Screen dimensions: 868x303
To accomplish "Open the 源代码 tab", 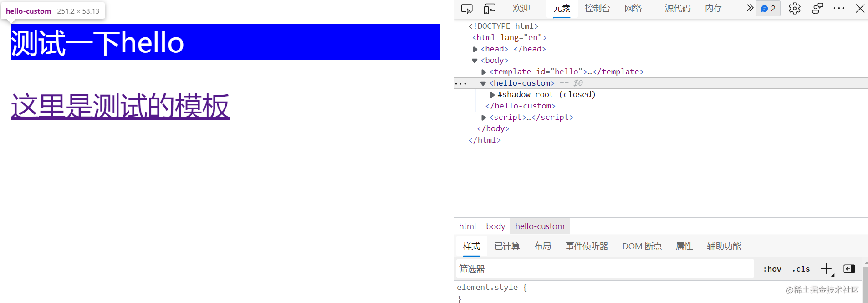I will click(678, 8).
